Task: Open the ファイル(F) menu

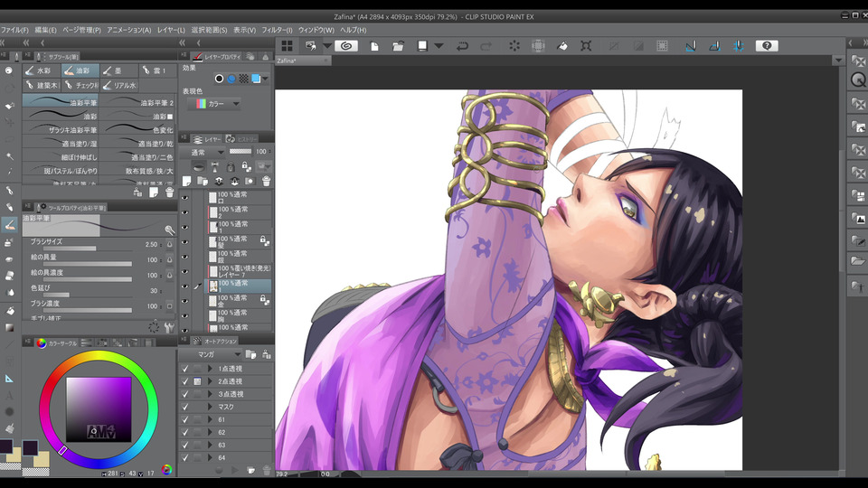Action: pyautogui.click(x=14, y=30)
